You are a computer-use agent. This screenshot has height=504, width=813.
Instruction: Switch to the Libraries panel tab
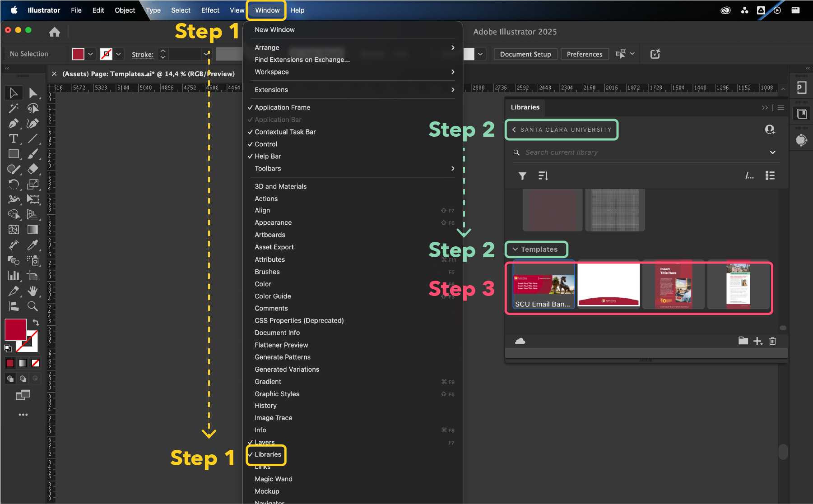(525, 107)
